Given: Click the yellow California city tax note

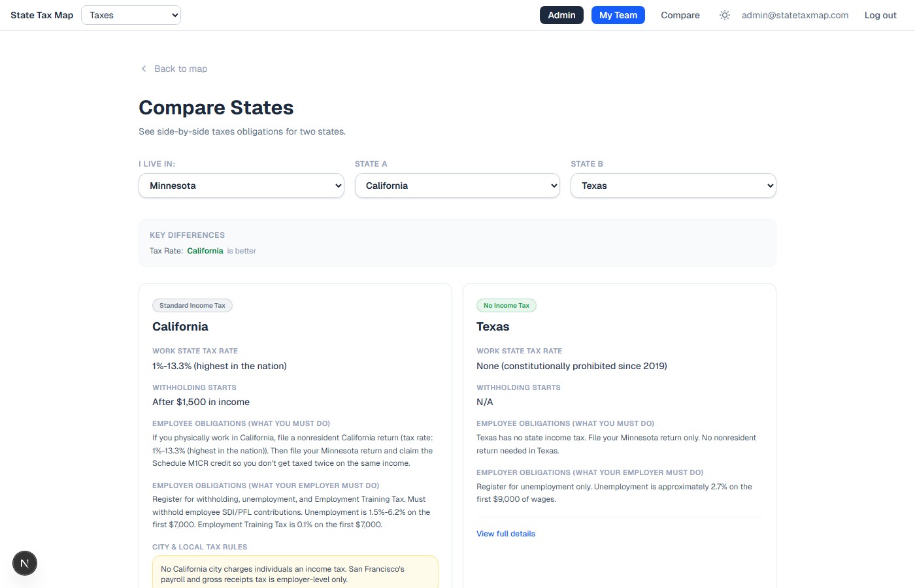Looking at the screenshot, I should (x=295, y=574).
